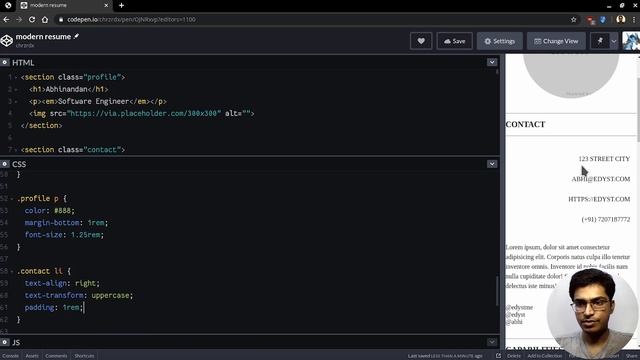Click the Delete button in footer
This screenshot has height=360, width=640.
pos(514,356)
